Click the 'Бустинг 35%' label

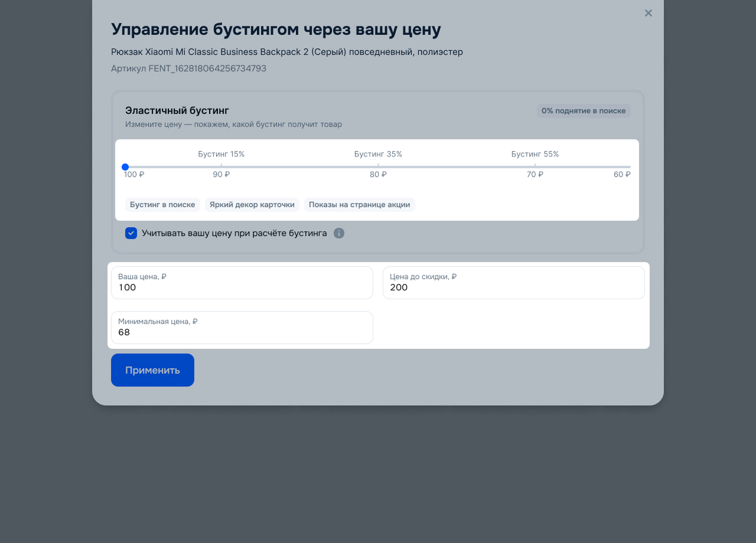tap(378, 154)
